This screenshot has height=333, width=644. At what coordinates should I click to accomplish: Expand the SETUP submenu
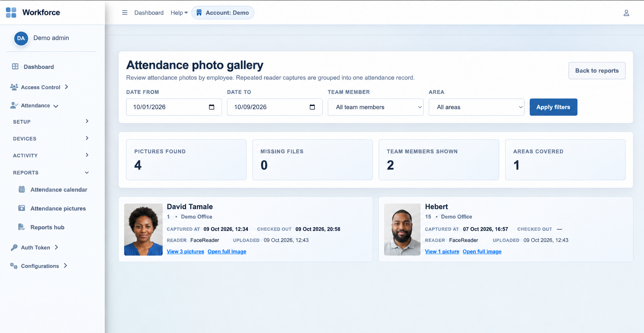pyautogui.click(x=51, y=121)
